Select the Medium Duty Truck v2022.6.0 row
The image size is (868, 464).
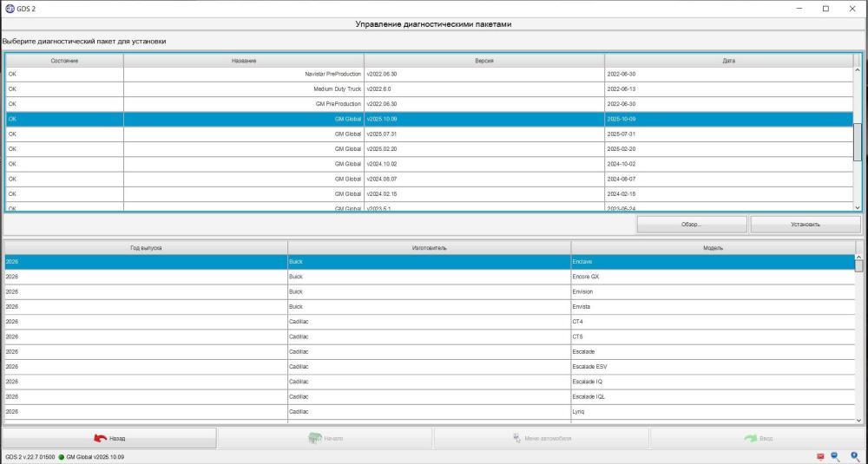pos(430,89)
